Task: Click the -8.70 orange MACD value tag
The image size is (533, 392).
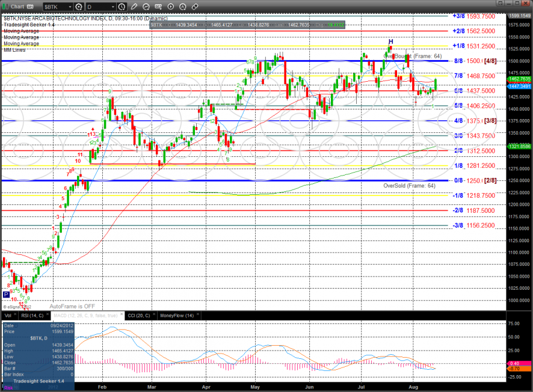Action: click(519, 368)
